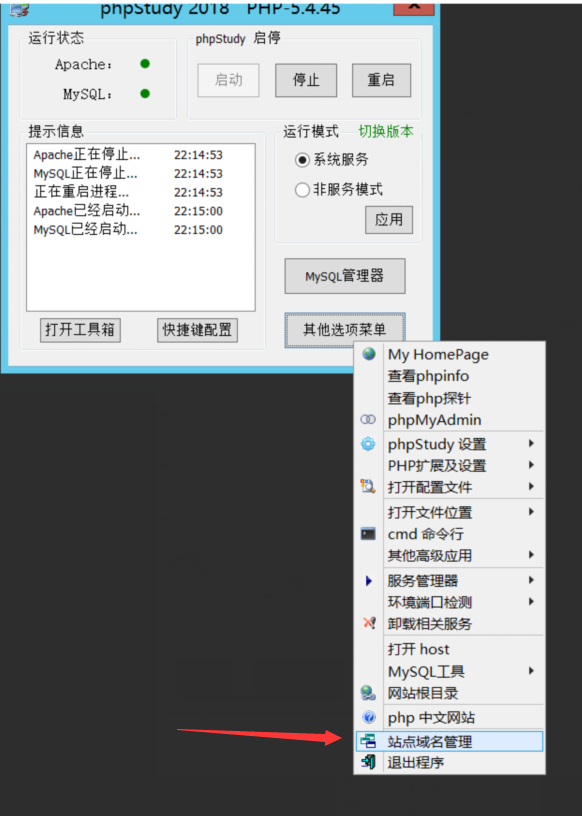
Task: Expand 服务管理器 submenu arrow
Action: 531,580
